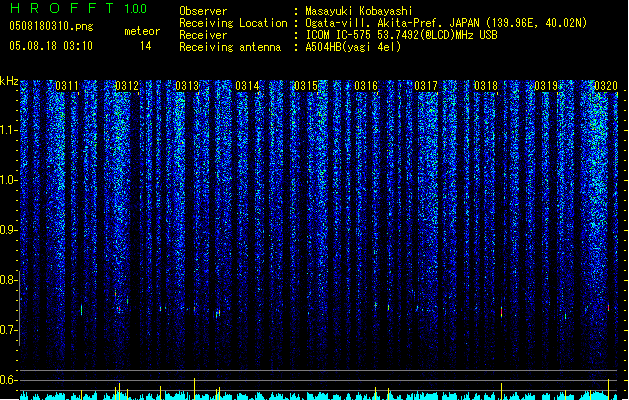Image resolution: width=629 pixels, height=400 pixels.
Task: Click the 0319 time marker
Action: click(x=546, y=86)
